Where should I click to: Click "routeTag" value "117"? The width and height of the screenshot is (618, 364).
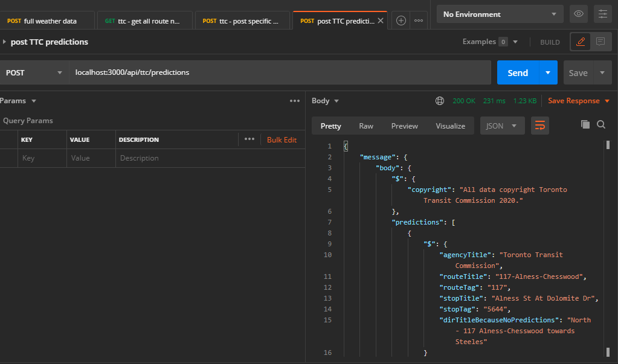[497, 287]
